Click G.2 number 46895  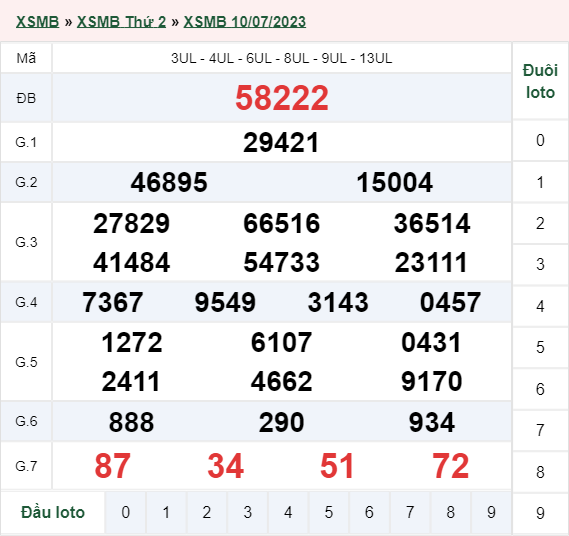169,182
